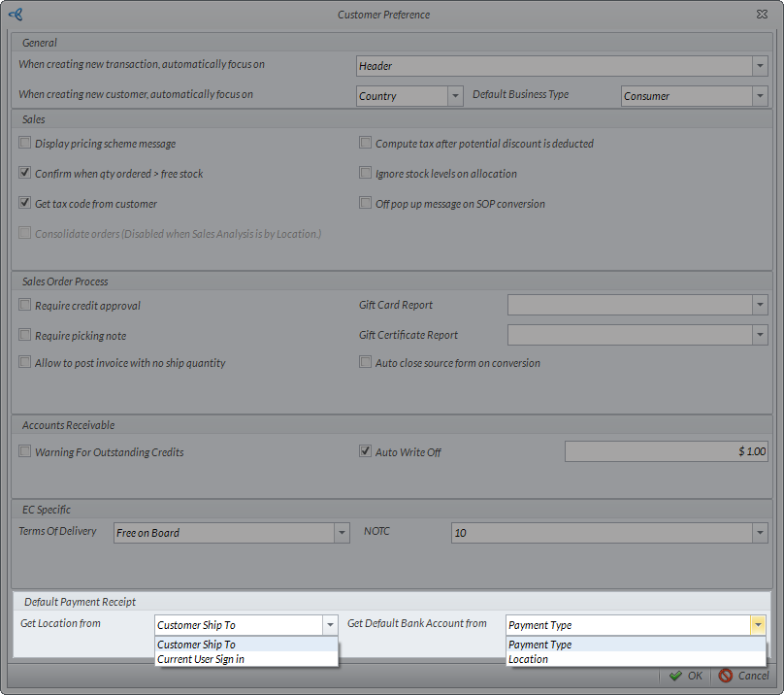Pick 'Payment Type' list option
Screen dimensions: 784x695
click(540, 645)
